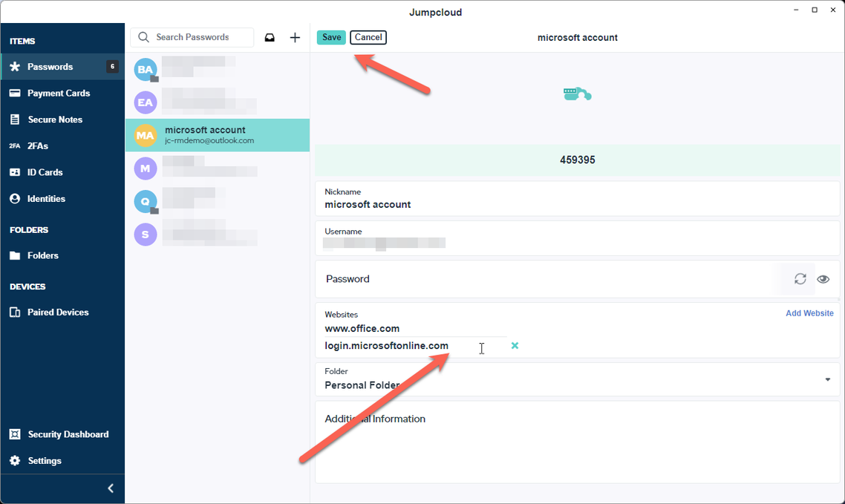Viewport: 845px width, 504px height.
Task: Click the regenerate password icon
Action: (x=800, y=279)
